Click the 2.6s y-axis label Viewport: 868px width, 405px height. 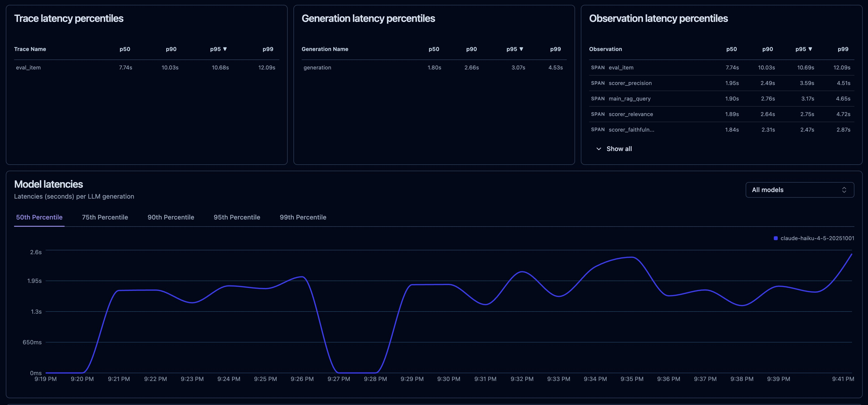[x=36, y=252]
